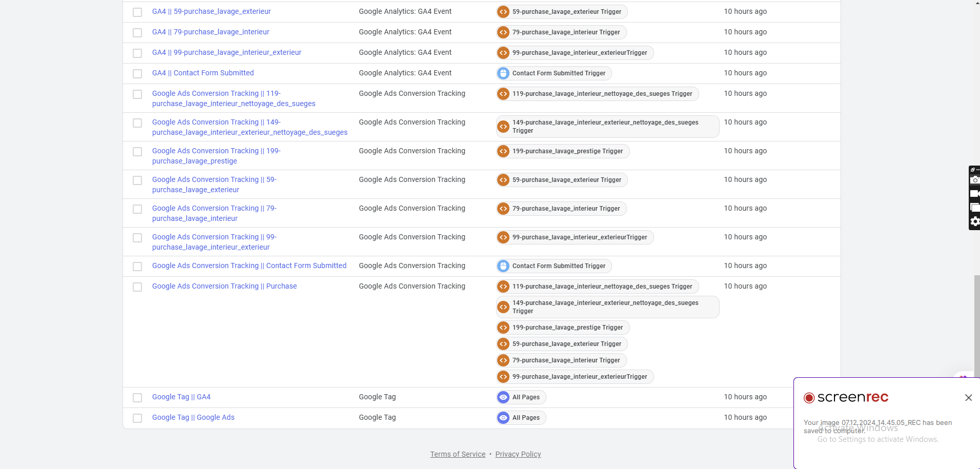
Task: Check the GA4 79-purchase_lavage_interieur tag checkbox
Action: [x=137, y=33]
